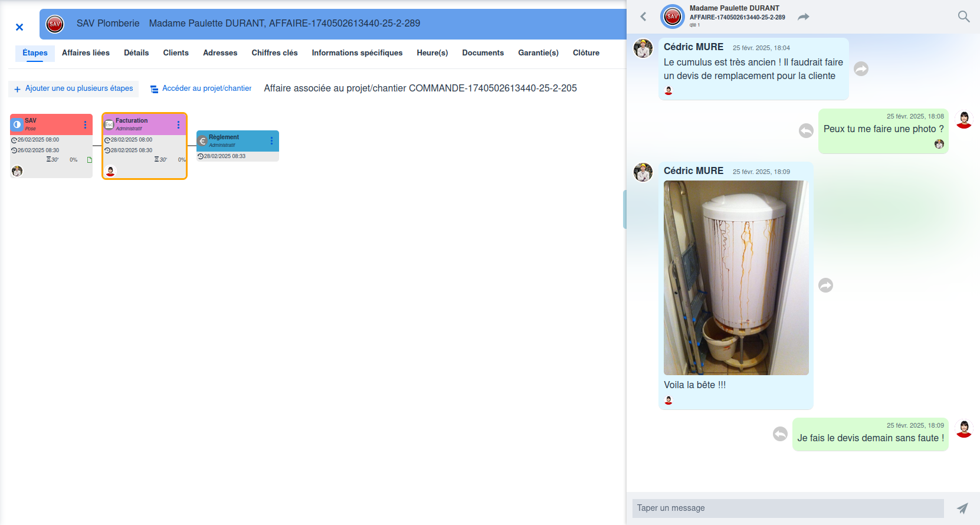Click the euro icon on Règlement step
This screenshot has width=980, height=525.
click(x=202, y=141)
